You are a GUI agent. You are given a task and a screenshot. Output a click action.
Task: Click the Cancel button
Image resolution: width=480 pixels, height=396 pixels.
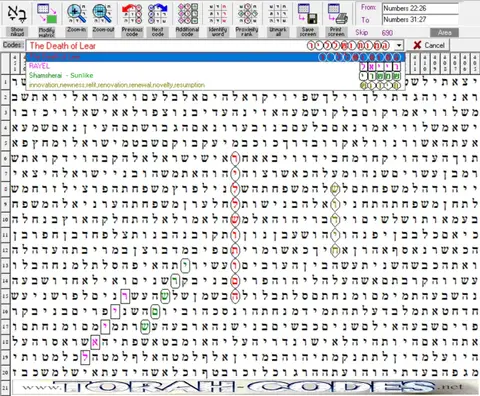point(428,45)
